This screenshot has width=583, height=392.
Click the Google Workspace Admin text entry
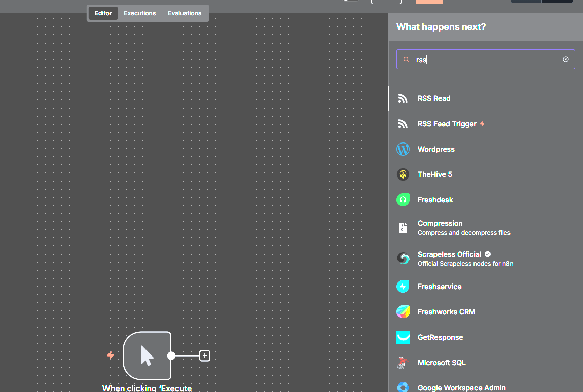click(461, 388)
